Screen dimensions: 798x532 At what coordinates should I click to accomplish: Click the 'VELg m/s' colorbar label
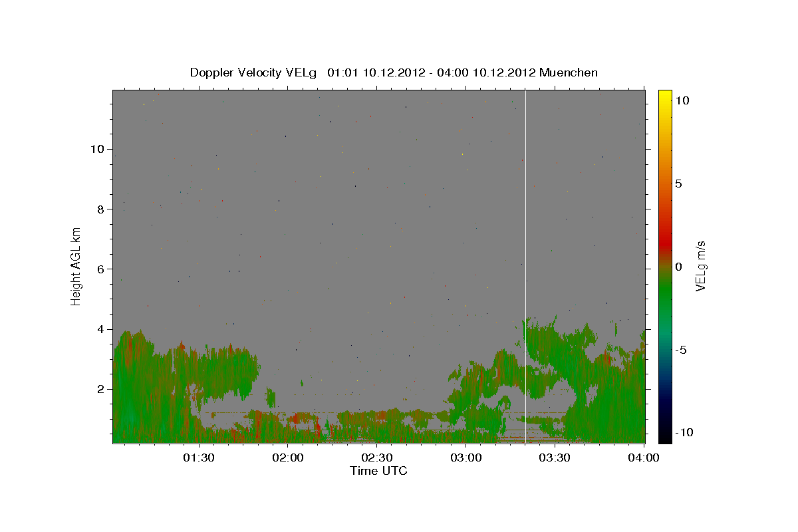click(x=700, y=267)
